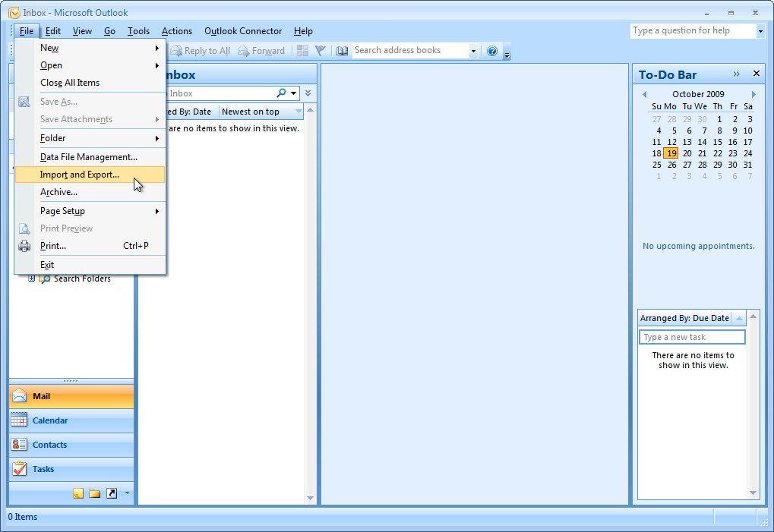Screen dimensions: 774x532
Task: Click the Shortcuts icon in the navigation bar
Action: pyautogui.click(x=112, y=493)
